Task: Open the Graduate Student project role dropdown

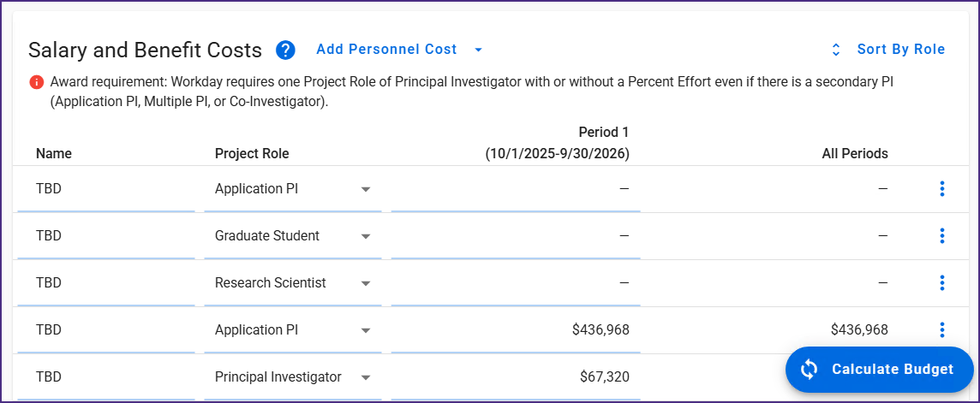Action: [x=366, y=236]
